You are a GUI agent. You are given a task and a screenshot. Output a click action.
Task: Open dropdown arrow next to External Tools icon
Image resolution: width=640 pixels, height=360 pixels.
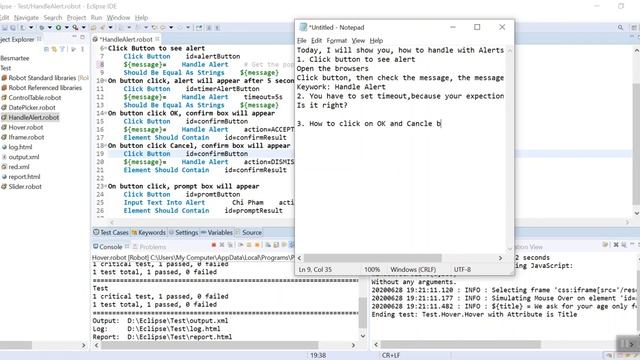pyautogui.click(x=83, y=27)
